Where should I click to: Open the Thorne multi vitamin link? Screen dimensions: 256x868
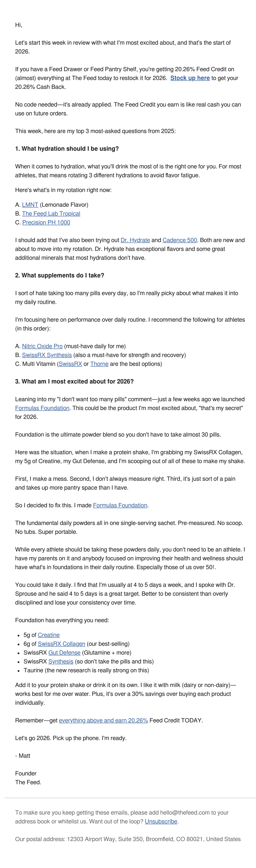click(99, 363)
